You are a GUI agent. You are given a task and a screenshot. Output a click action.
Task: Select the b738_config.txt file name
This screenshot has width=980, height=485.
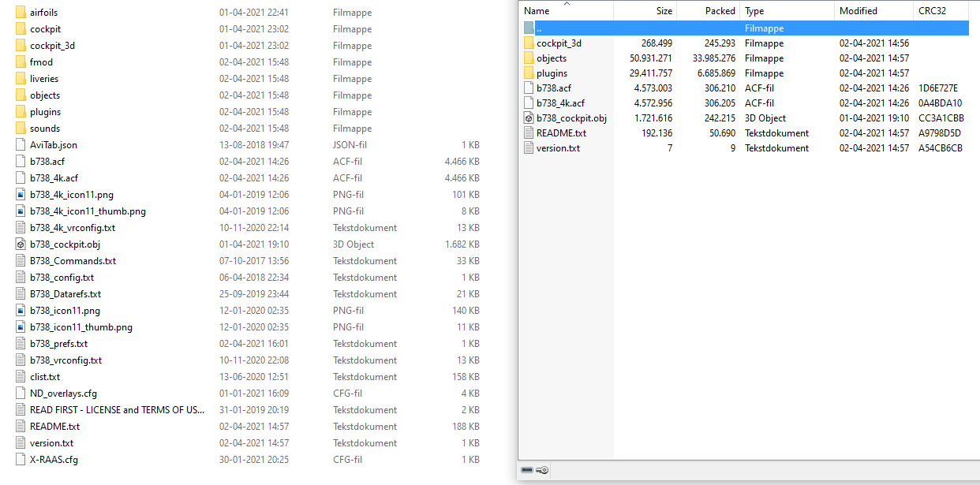coord(62,278)
